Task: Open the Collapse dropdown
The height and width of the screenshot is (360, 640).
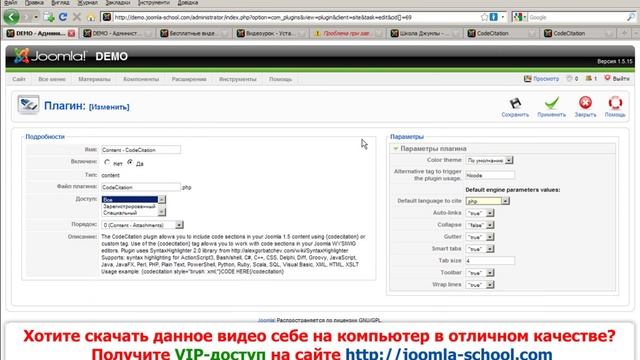Action: [480, 225]
